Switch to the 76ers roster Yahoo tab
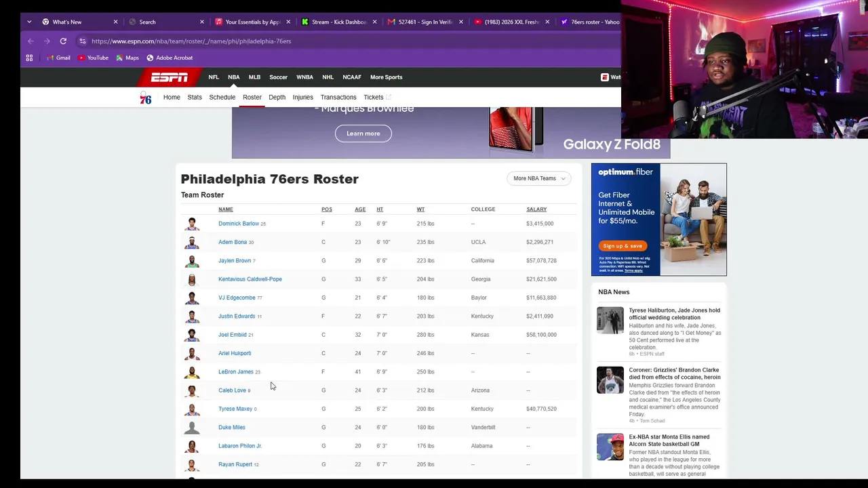868x488 pixels. point(590,22)
